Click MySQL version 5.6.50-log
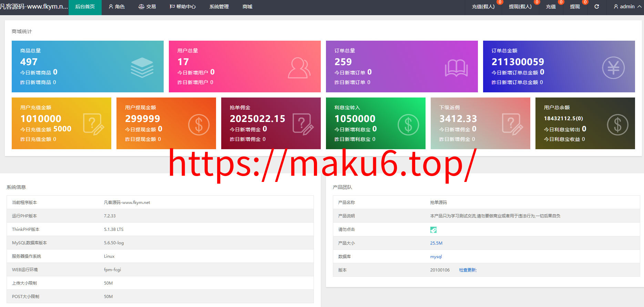 coord(114,243)
